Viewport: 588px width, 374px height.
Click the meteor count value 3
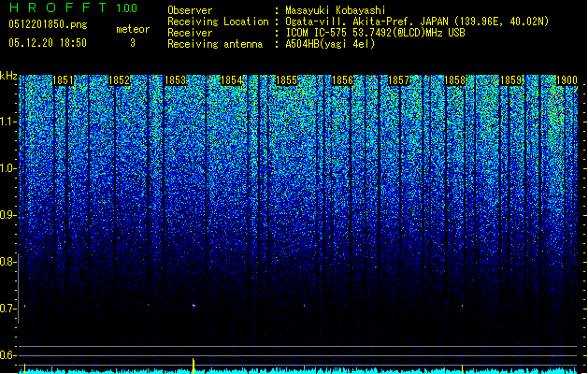(x=133, y=43)
